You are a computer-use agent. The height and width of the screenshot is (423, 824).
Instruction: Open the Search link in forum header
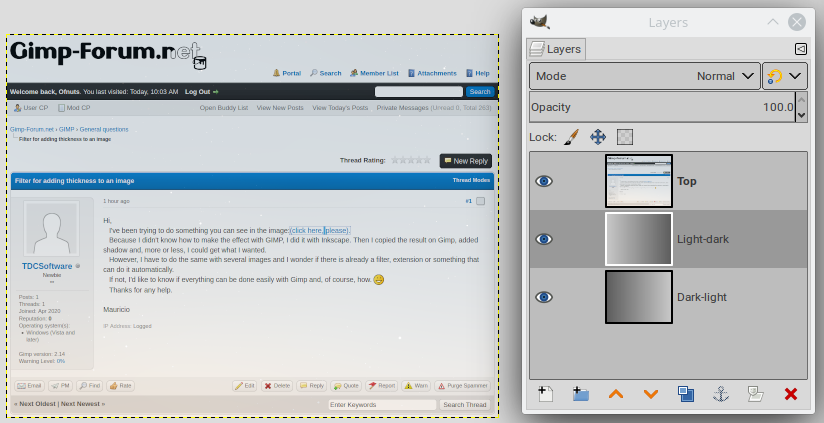click(x=326, y=73)
